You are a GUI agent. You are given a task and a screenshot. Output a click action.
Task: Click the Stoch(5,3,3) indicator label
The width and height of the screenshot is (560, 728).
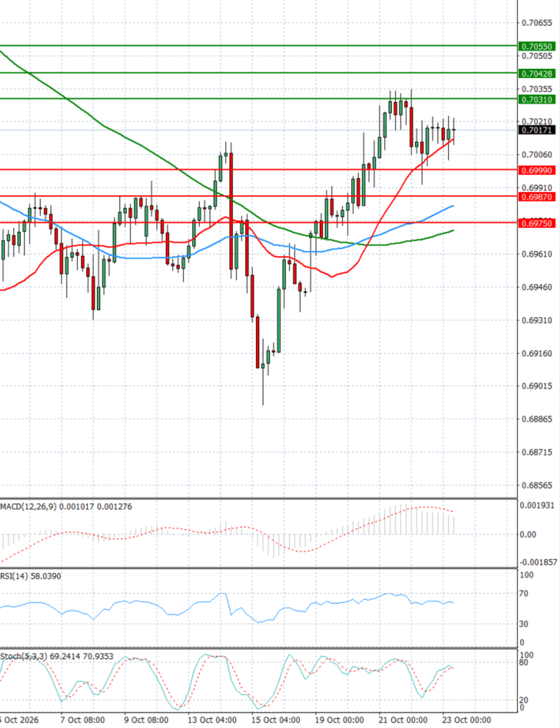[57, 656]
